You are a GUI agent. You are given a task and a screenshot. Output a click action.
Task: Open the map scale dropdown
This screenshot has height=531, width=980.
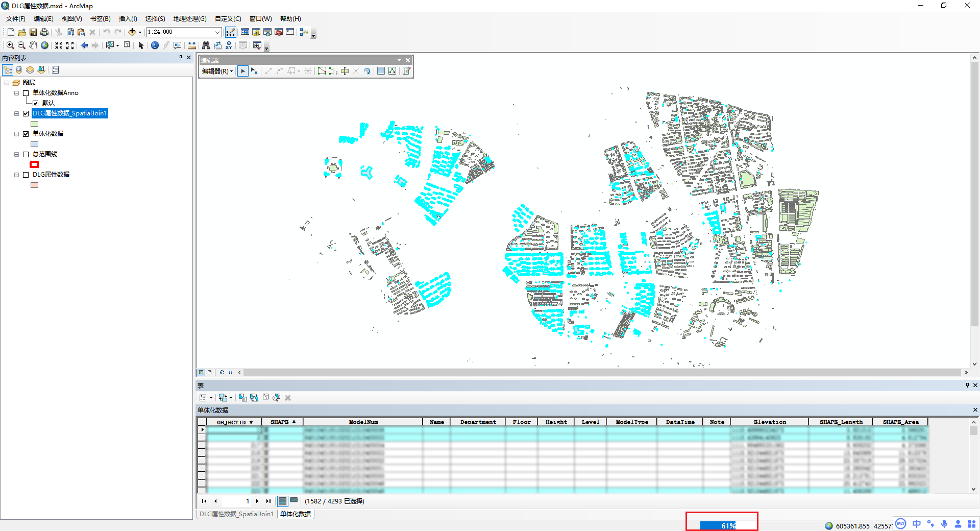click(x=217, y=32)
